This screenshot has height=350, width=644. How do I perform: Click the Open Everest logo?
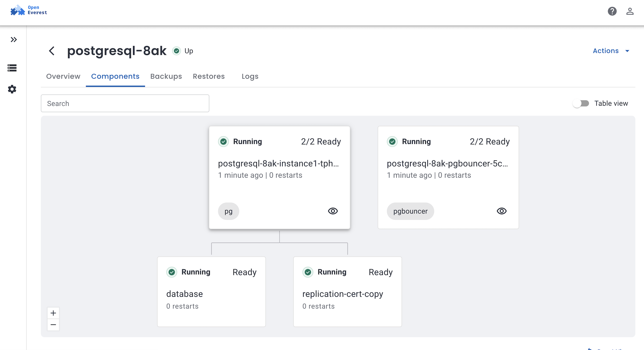coord(29,10)
